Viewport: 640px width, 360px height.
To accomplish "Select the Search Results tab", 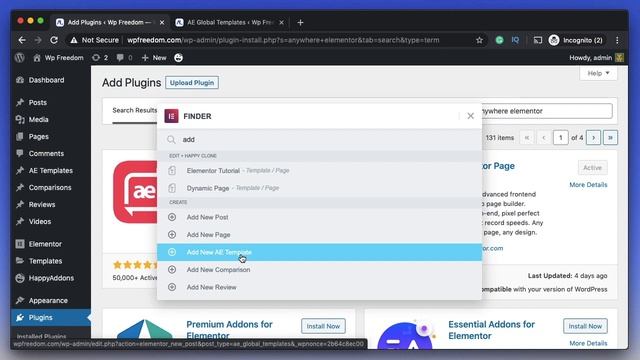I will point(135,111).
